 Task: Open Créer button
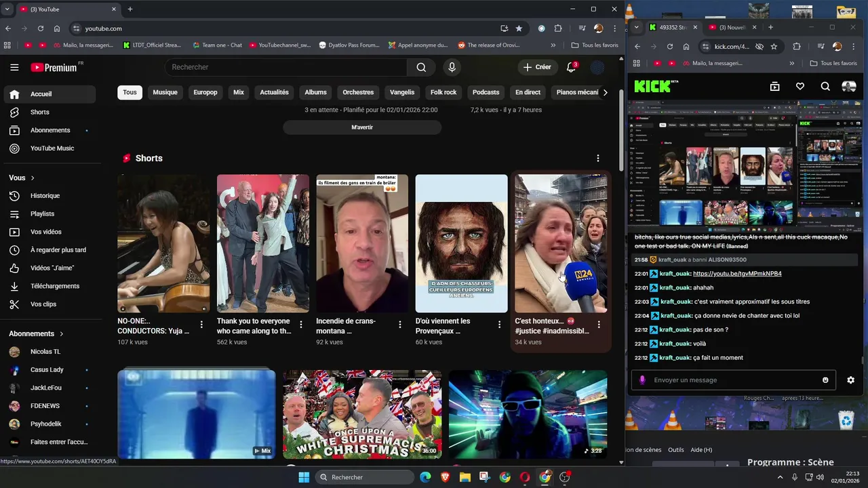(536, 67)
